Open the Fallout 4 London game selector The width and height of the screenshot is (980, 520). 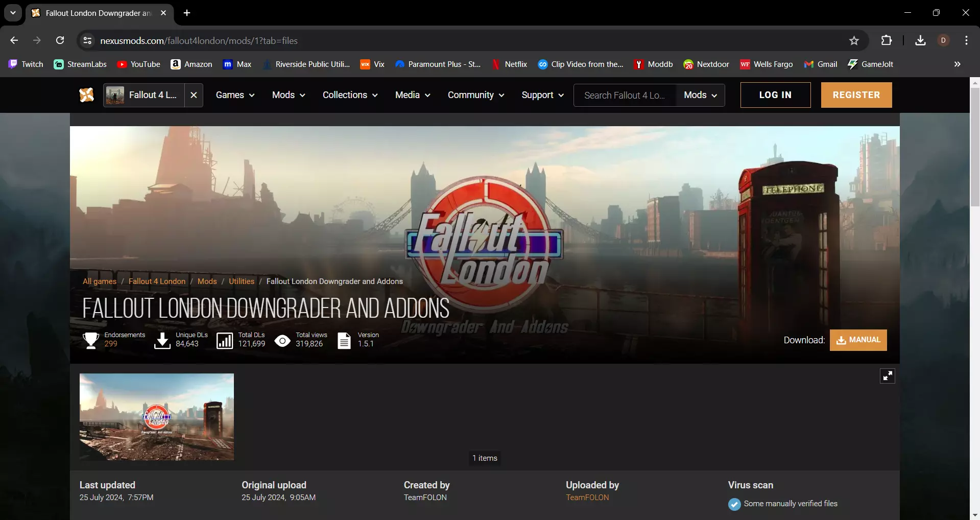pyautogui.click(x=144, y=95)
